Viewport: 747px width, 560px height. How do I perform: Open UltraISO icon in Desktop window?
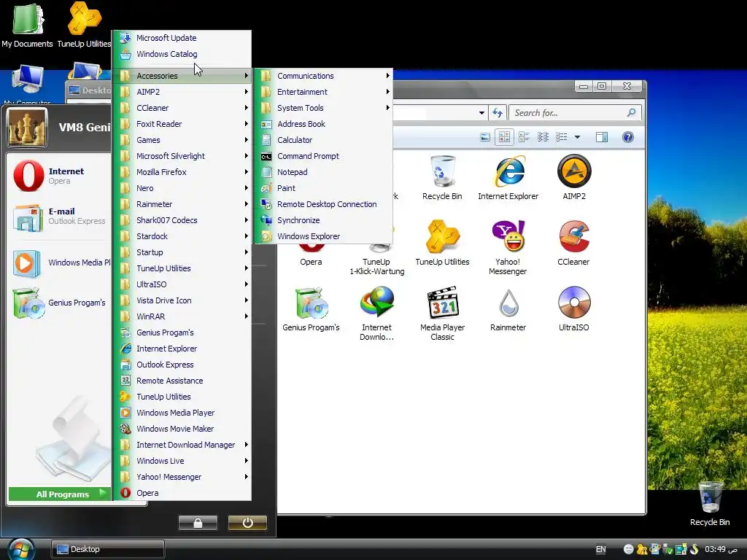point(573,308)
